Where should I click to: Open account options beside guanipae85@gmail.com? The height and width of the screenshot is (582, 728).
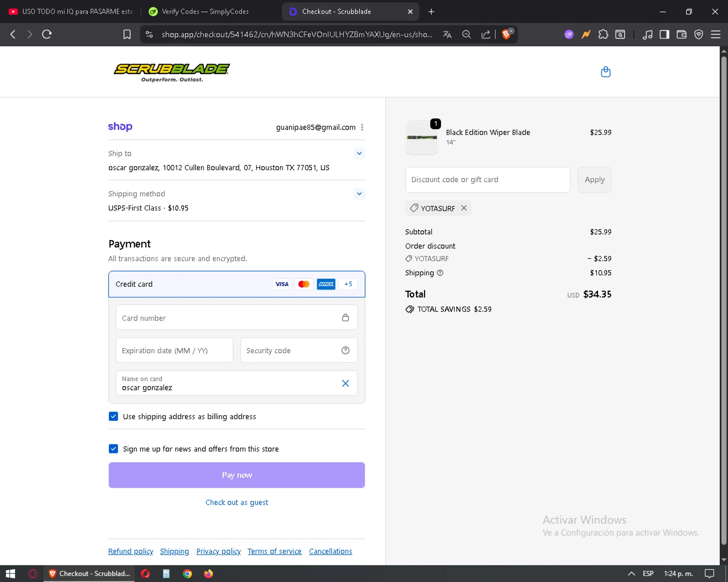[x=362, y=127]
